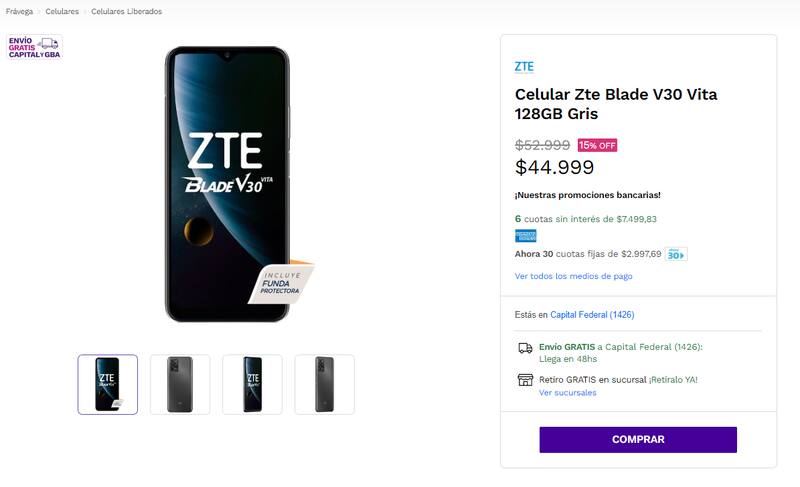The height and width of the screenshot is (487, 800).
Task: Select the first front-view phone thumbnail
Action: 108,384
